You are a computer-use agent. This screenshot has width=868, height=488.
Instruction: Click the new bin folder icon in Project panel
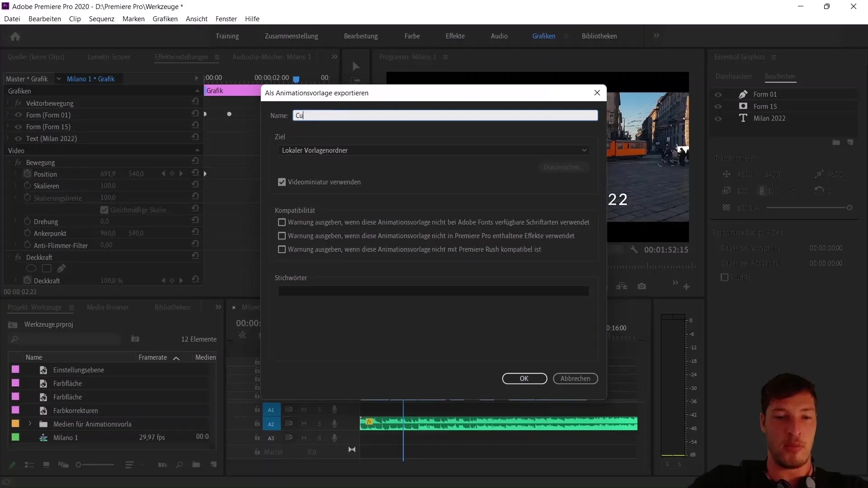(196, 464)
